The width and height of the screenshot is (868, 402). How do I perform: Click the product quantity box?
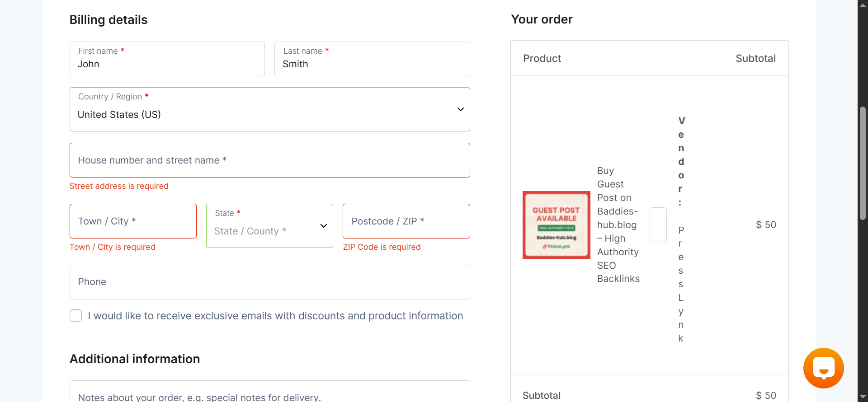click(658, 225)
